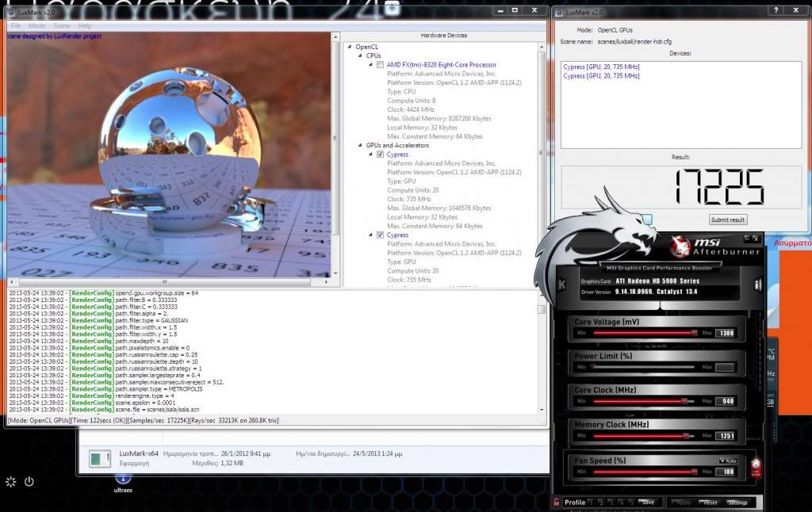Select the GPUs and Accelerators label
Viewport: 812px width, 512px height.
[397, 146]
